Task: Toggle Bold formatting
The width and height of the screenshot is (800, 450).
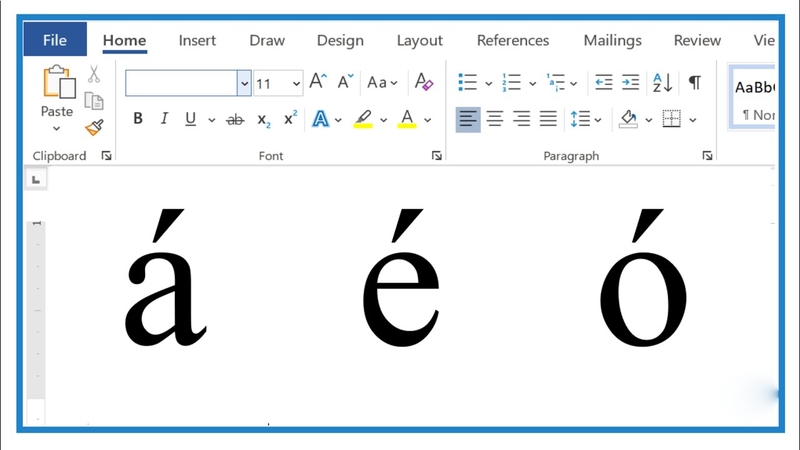Action: pyautogui.click(x=138, y=119)
